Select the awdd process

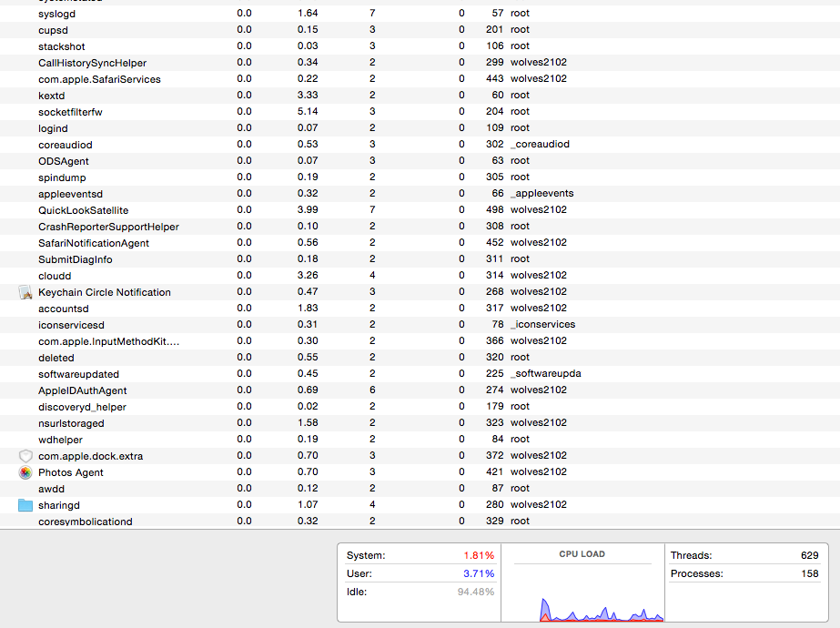(420, 489)
